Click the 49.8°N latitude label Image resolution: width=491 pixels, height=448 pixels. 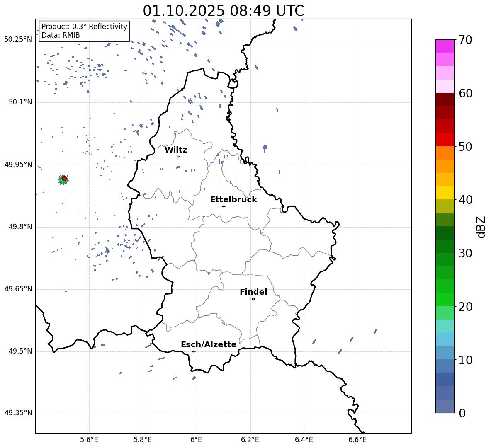point(20,227)
